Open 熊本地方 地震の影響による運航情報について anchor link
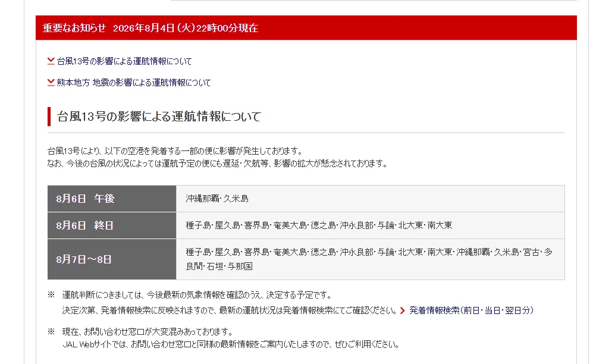This screenshot has height=364, width=593. (x=133, y=83)
